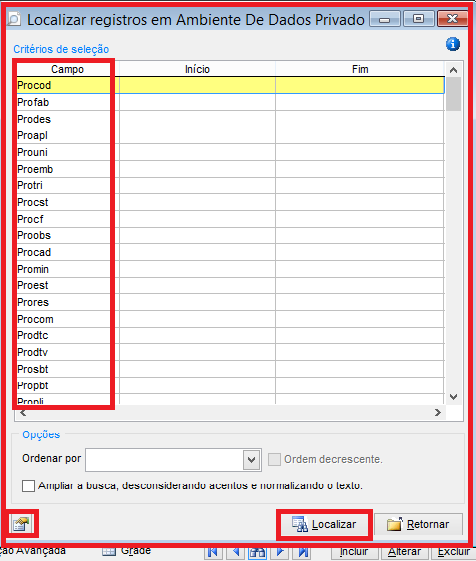Click the Campo column header

tap(67, 69)
